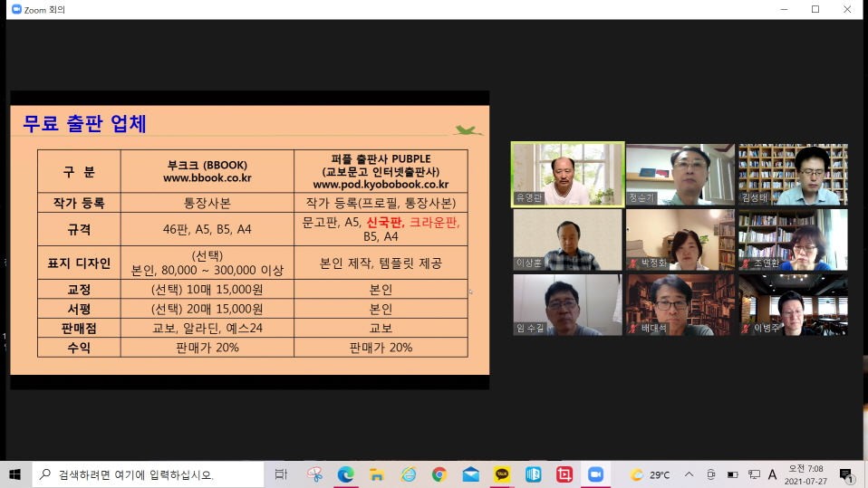Click the muted mic icon on 조연환
The image size is (868, 488).
pyautogui.click(x=746, y=263)
